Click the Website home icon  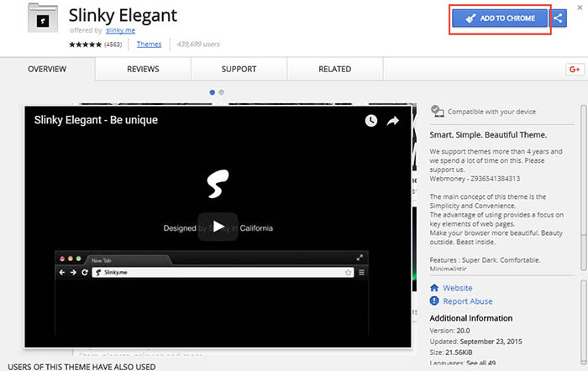434,288
